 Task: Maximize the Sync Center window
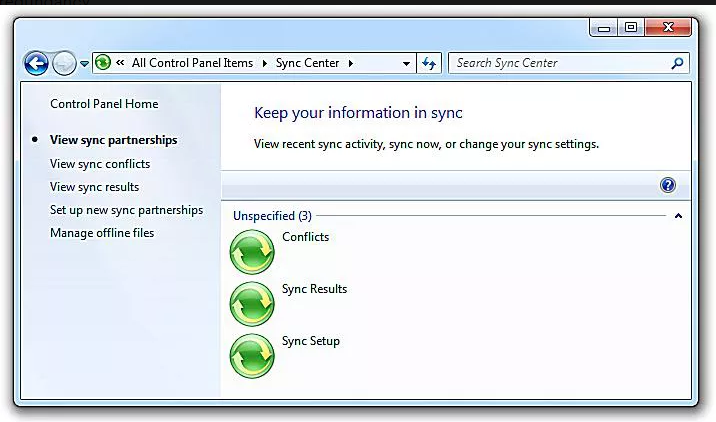pos(631,27)
